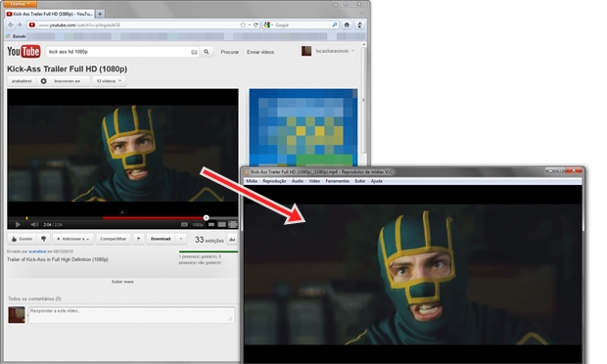Open the 'Adicionar a' dropdown

tap(72, 239)
